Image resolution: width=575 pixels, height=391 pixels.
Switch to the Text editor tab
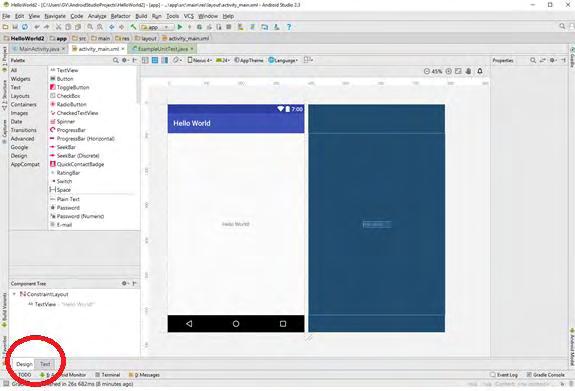[x=45, y=364]
